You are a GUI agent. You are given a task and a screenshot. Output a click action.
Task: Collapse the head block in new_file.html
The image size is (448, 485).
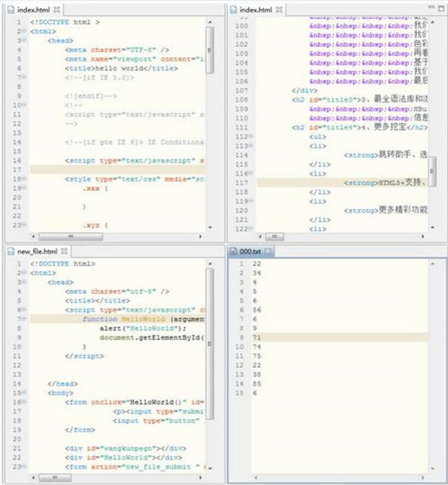22,283
